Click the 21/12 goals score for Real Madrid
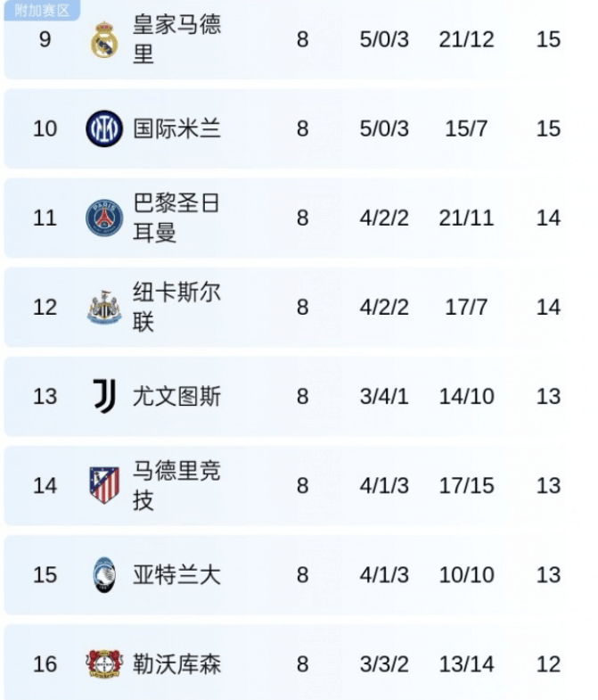The image size is (598, 700). click(466, 39)
